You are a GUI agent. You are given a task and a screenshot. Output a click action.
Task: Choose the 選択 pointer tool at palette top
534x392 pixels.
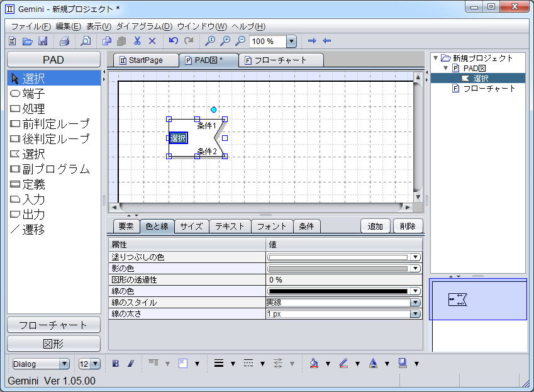tap(54, 78)
